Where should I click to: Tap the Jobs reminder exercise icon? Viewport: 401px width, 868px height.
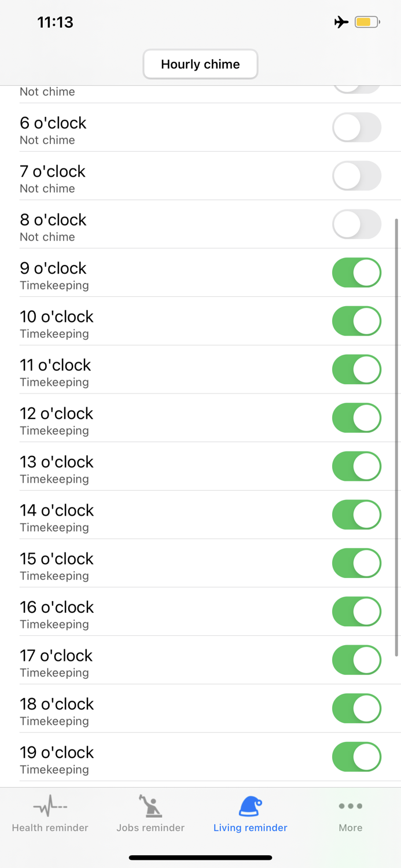tap(150, 805)
